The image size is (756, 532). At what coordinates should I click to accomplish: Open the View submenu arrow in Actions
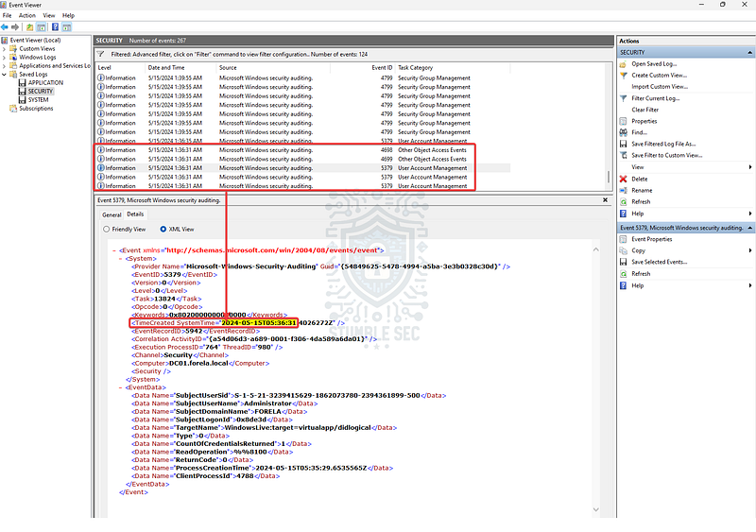point(749,167)
